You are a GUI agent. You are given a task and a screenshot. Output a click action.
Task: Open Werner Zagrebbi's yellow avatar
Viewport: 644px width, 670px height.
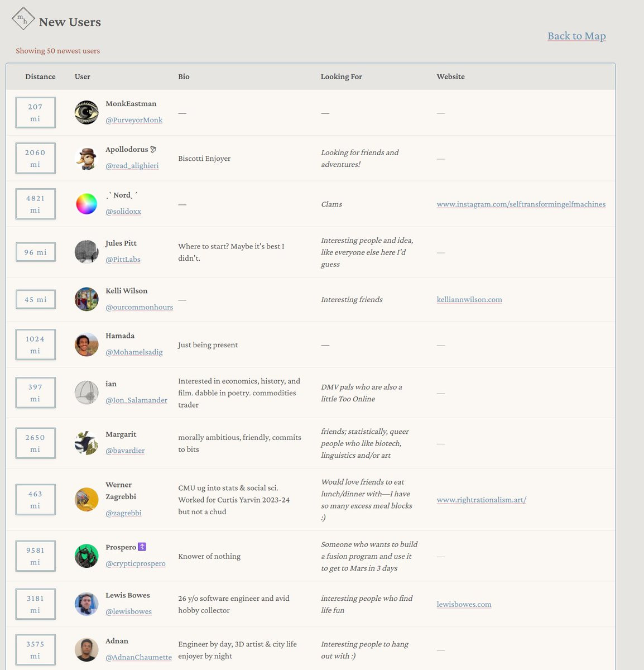(x=86, y=499)
